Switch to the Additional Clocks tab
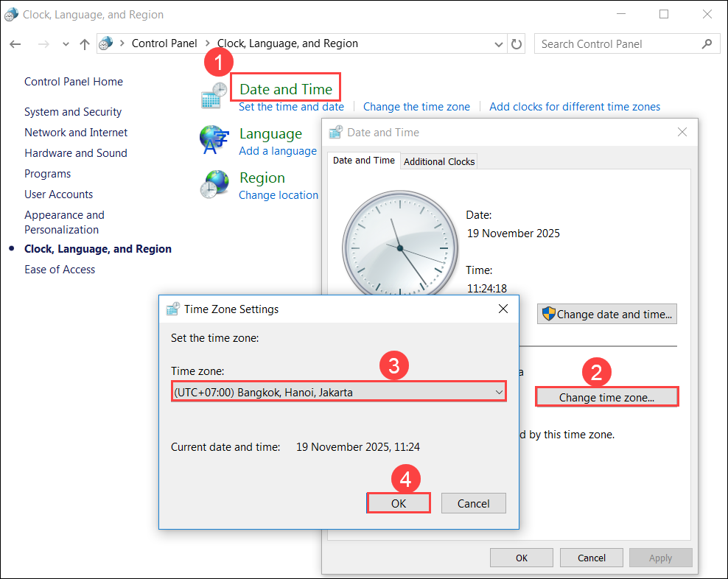 [439, 161]
